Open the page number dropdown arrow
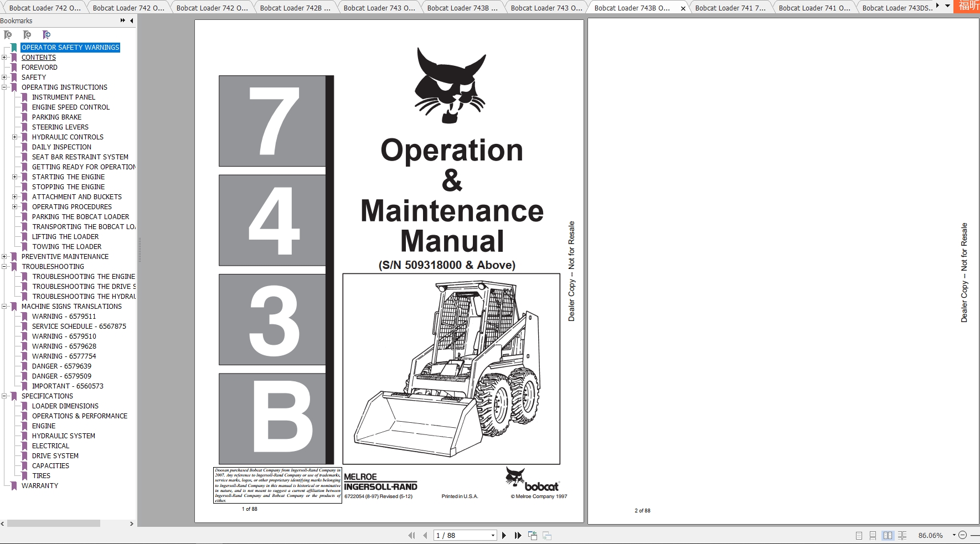The width and height of the screenshot is (980, 544). [x=493, y=535]
